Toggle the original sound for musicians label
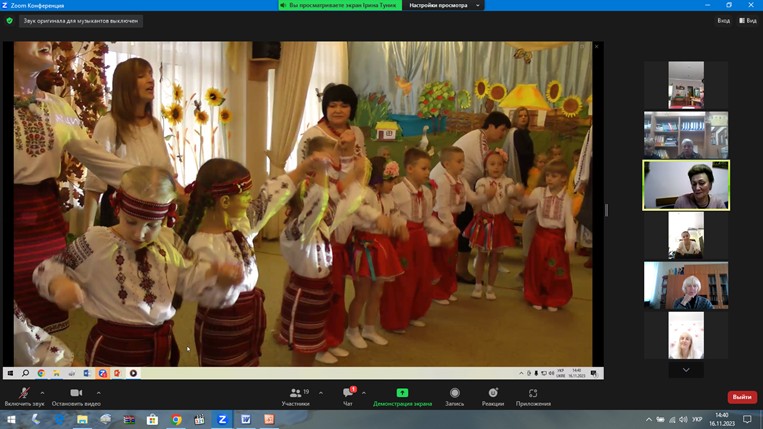Image resolution: width=763 pixels, height=429 pixels. [x=81, y=21]
